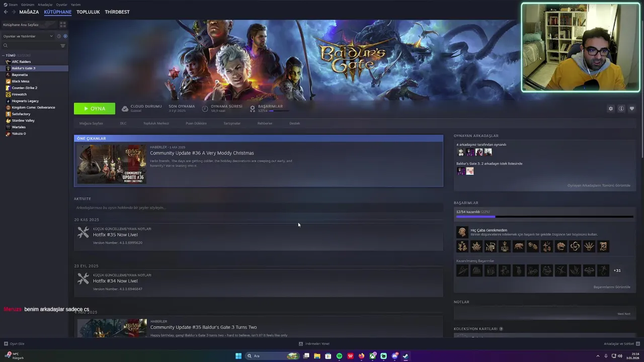Toggle ready-to-play filter icon
This screenshot has height=362, width=644.
point(65,36)
